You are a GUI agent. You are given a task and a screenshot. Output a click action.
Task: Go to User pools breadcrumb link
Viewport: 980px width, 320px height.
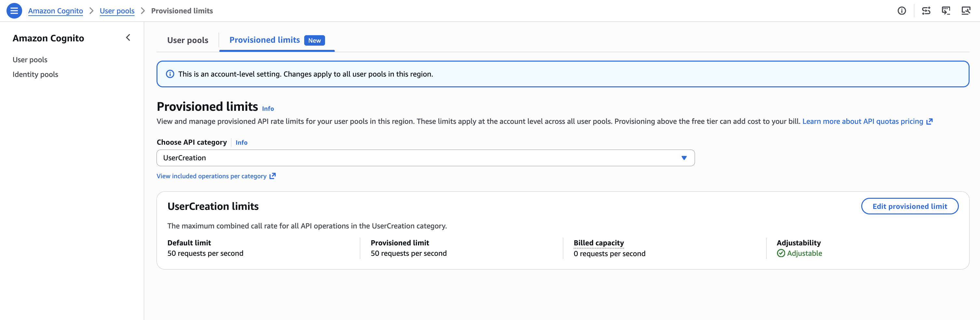117,11
